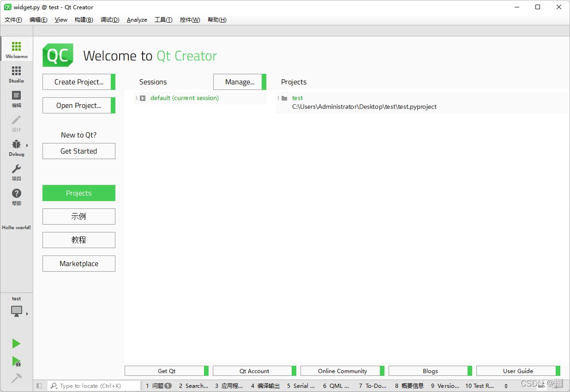The width and height of the screenshot is (570, 392).
Task: Expand the Debug mode arrow
Action: 27,146
